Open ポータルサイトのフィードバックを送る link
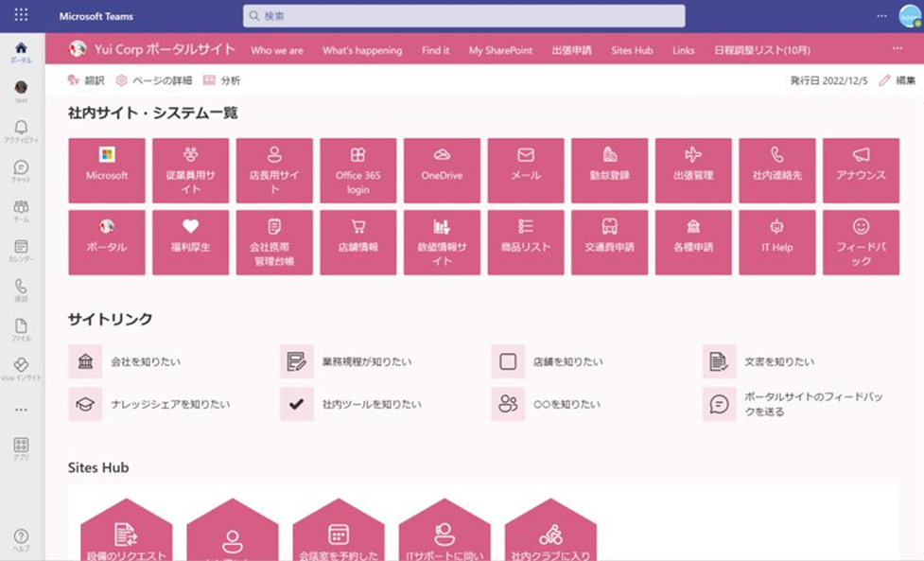The image size is (924, 561). 793,404
